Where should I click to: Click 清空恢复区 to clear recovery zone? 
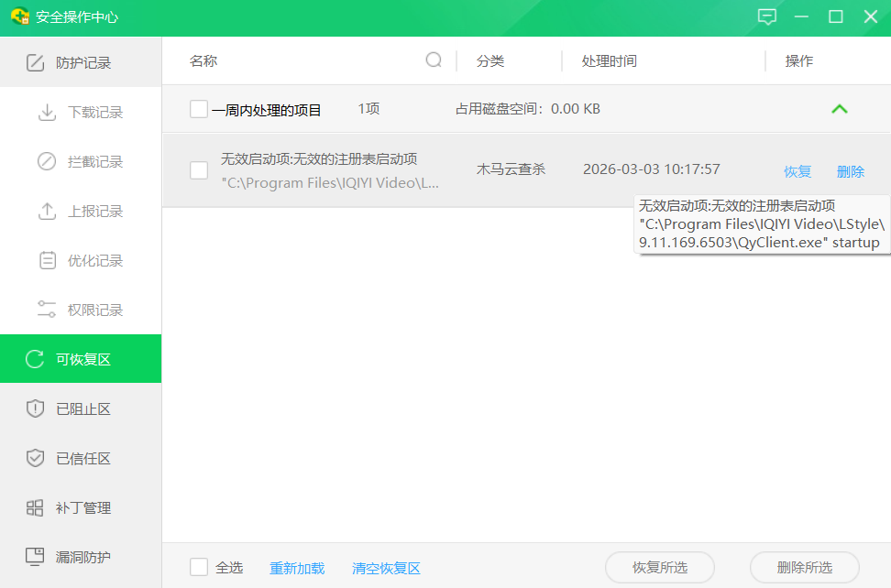386,569
